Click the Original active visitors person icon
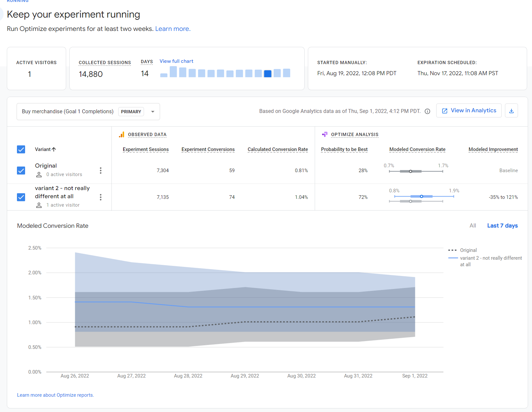The image size is (532, 412). tap(39, 175)
